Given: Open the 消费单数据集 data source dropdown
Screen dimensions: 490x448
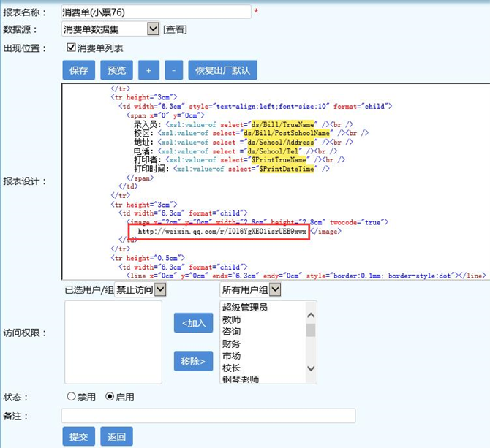Looking at the screenshot, I should (x=110, y=29).
